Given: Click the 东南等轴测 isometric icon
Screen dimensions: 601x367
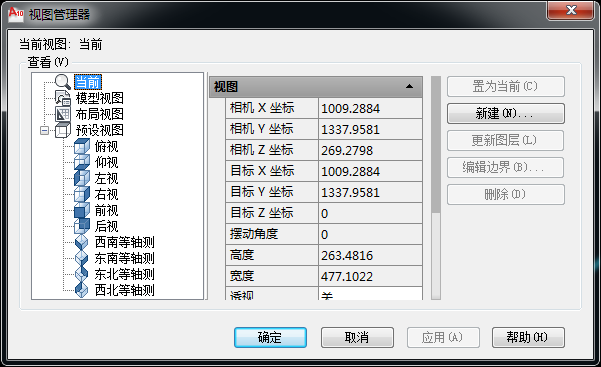Looking at the screenshot, I should pyautogui.click(x=82, y=258).
